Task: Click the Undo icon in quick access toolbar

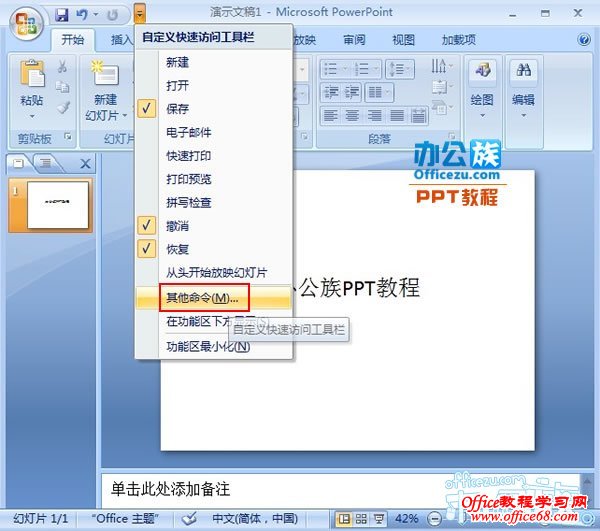Action: pos(82,15)
